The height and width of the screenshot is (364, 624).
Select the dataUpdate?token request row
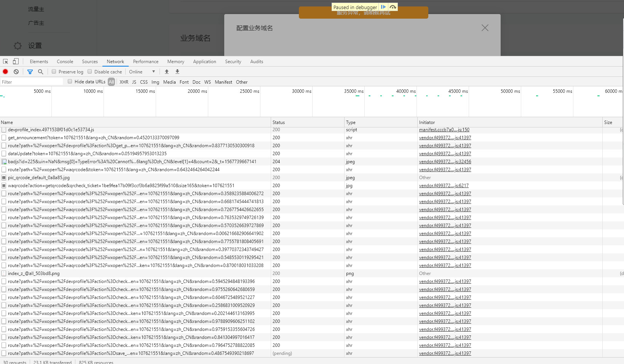[x=312, y=154]
